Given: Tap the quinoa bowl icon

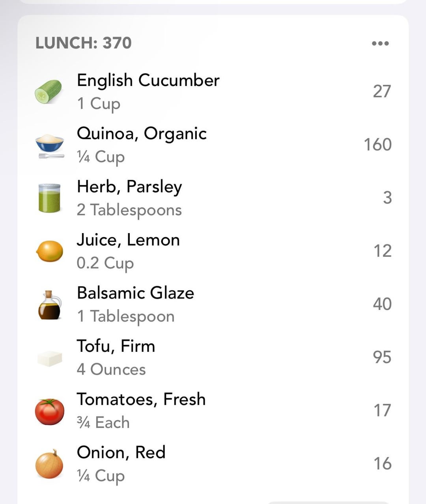Looking at the screenshot, I should point(50,145).
